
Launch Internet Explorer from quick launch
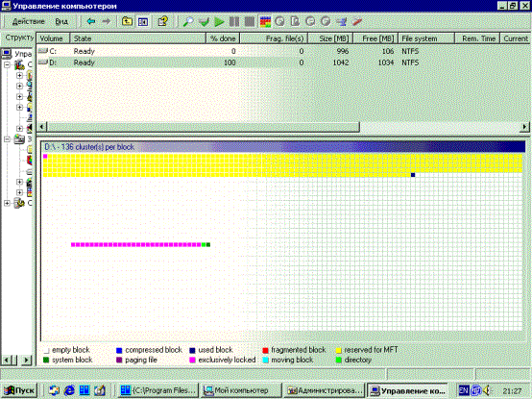(x=69, y=390)
